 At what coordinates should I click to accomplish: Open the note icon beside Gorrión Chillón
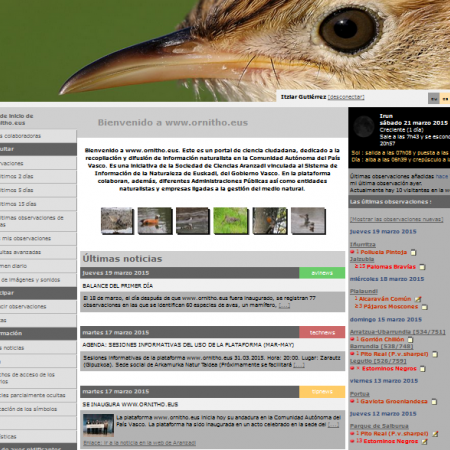(410, 340)
